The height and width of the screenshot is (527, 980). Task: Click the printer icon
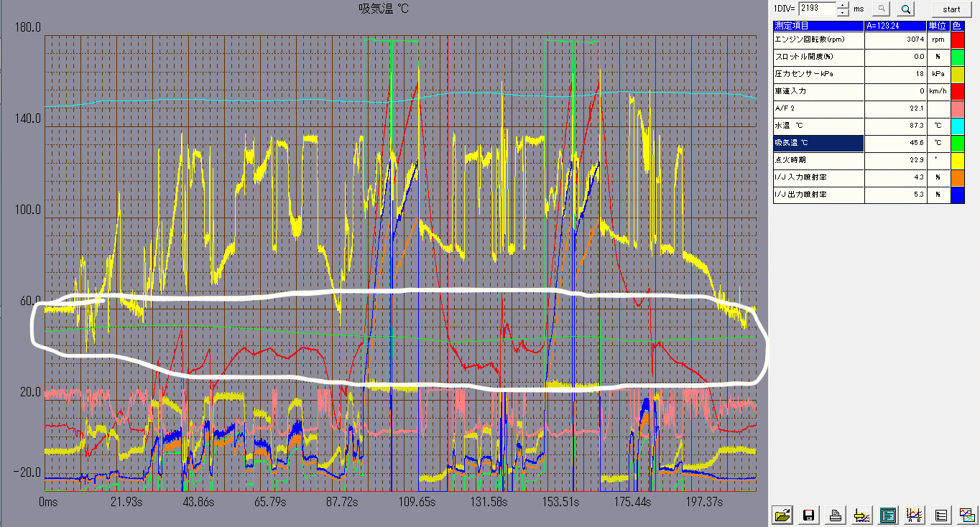tap(835, 514)
